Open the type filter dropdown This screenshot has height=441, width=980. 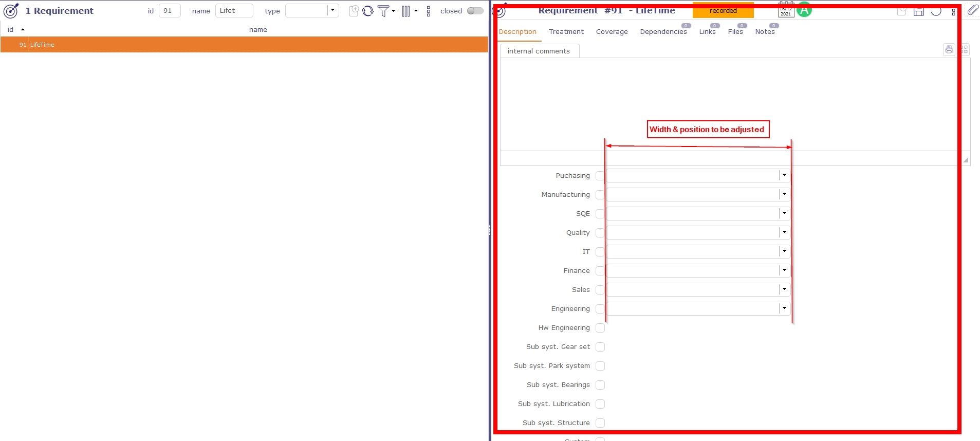coord(332,10)
